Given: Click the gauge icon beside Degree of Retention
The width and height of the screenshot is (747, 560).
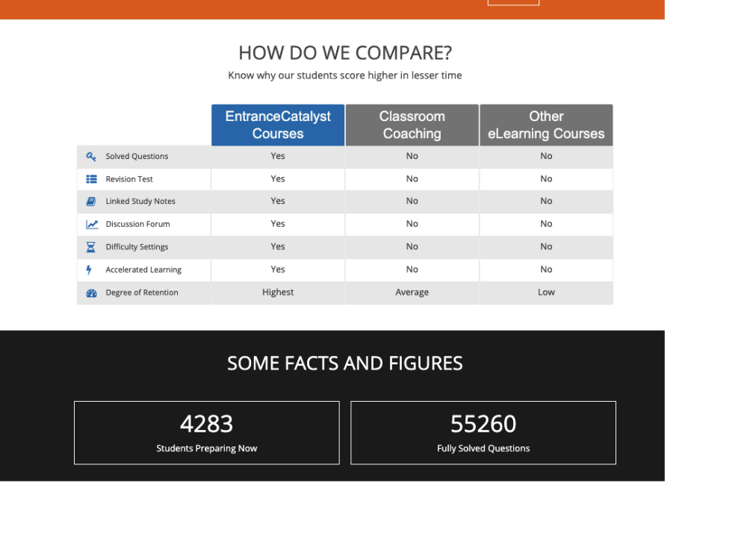Looking at the screenshot, I should point(91,293).
